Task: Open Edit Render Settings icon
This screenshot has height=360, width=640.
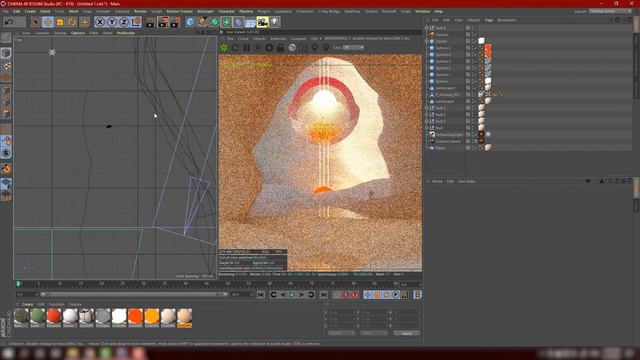Action: tap(176, 22)
